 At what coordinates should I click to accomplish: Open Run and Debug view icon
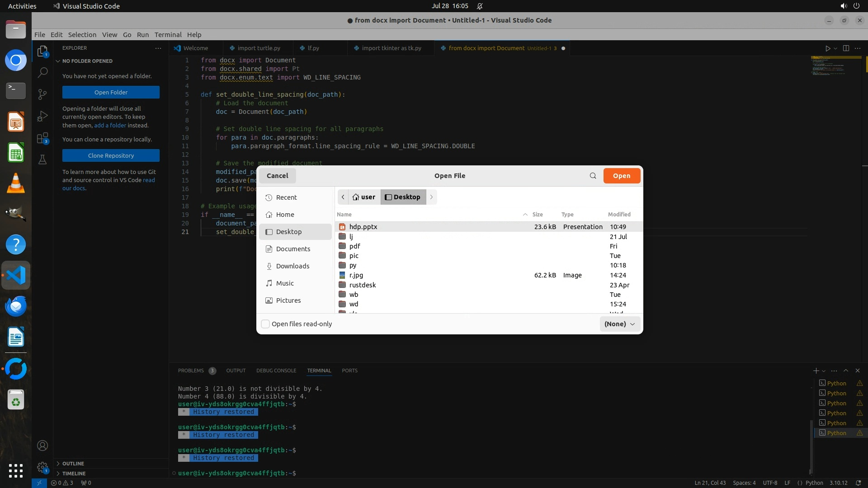pos(42,116)
